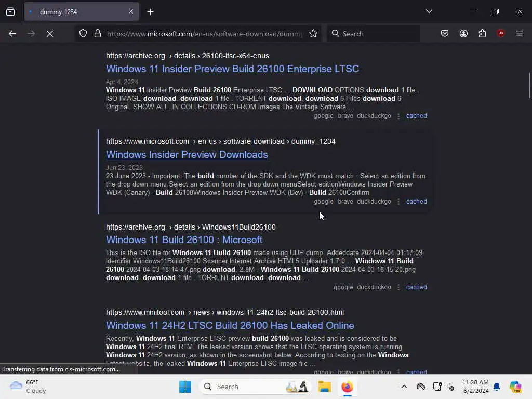
Task: Open the network display tray icon
Action: pos(437,387)
